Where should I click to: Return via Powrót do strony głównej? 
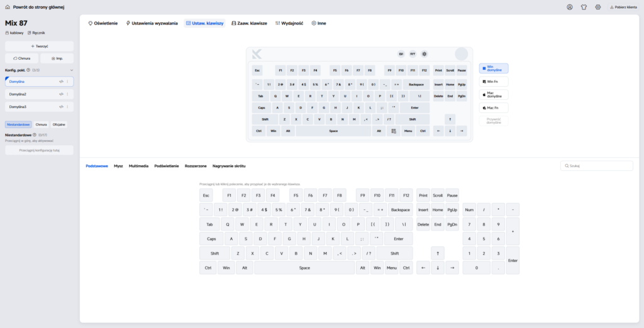(x=35, y=7)
